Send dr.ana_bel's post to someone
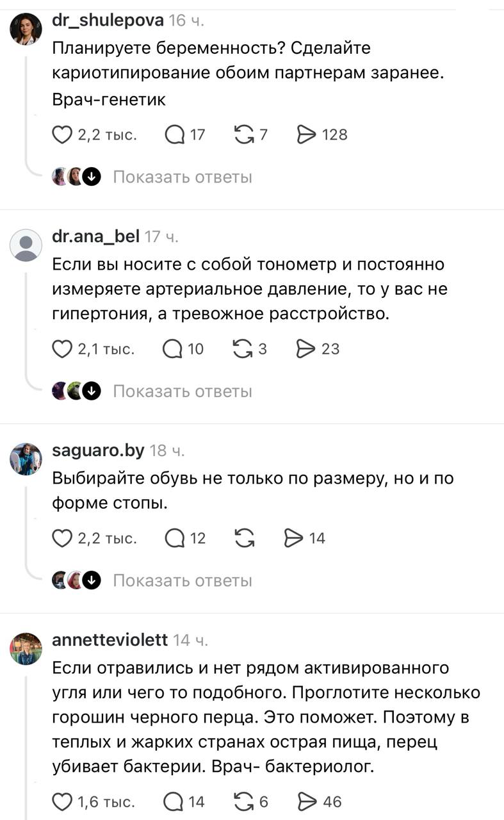Viewport: 504px width, 820px height. tap(305, 349)
